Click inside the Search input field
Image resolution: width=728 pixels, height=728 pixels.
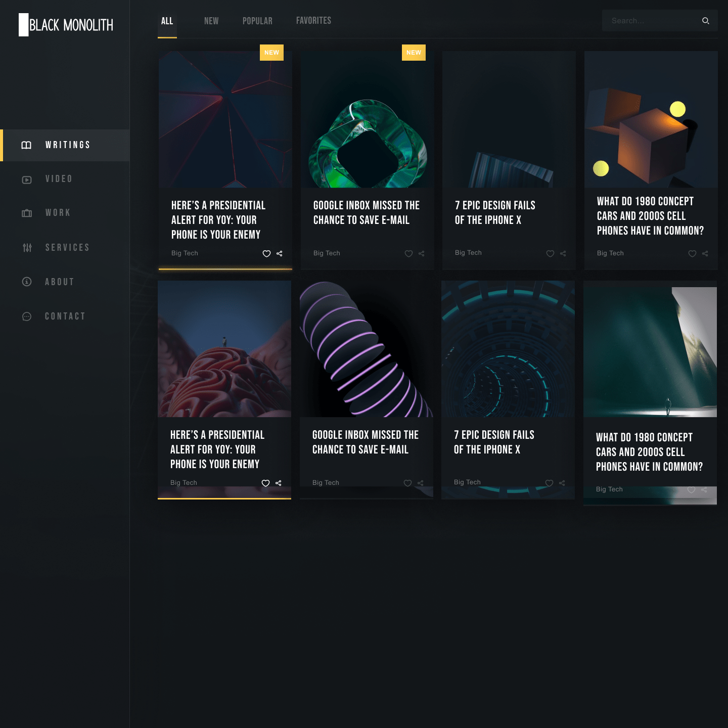650,21
